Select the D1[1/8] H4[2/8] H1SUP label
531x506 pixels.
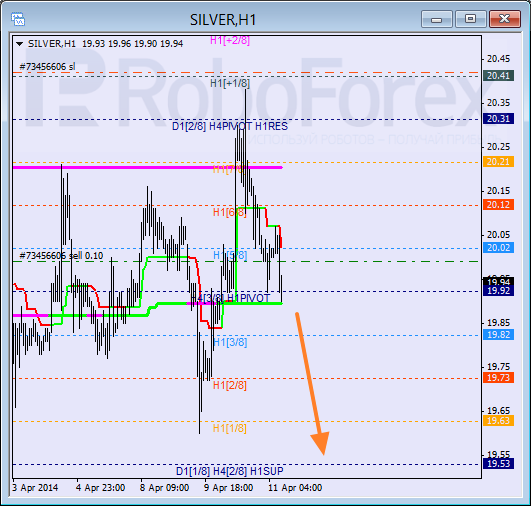click(x=230, y=471)
